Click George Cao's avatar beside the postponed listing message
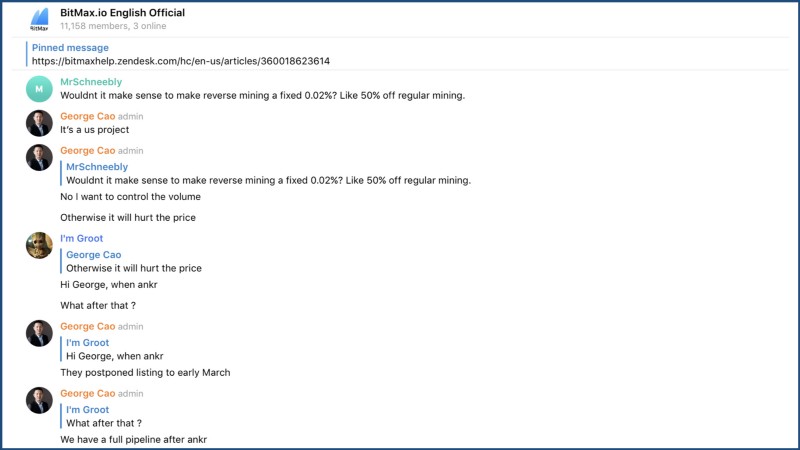 tap(39, 333)
